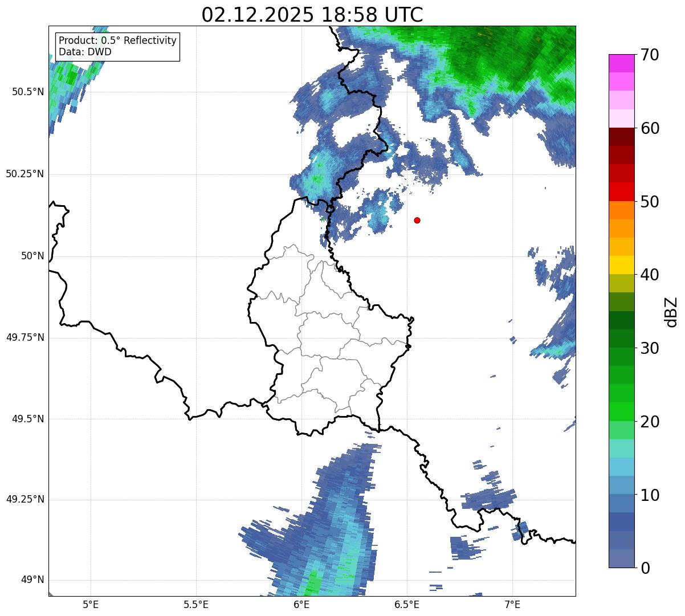Click the dBZ colorbar label
The height and width of the screenshot is (616, 685).
tap(672, 311)
